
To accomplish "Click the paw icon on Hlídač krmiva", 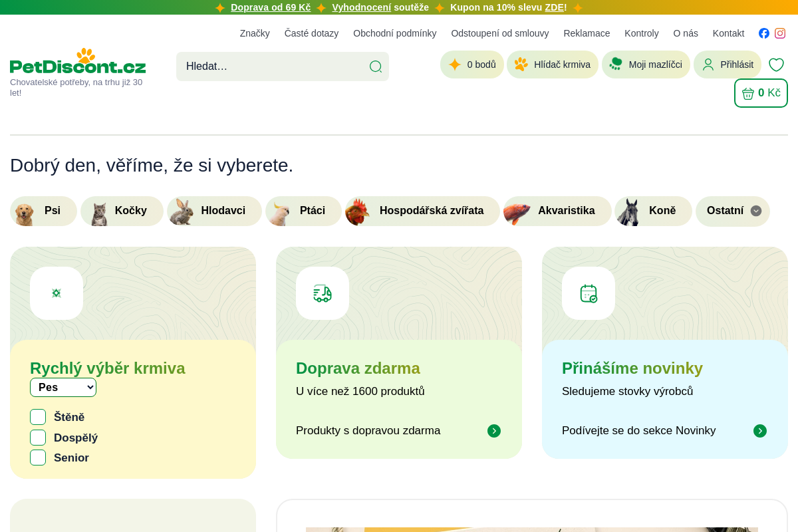I will [x=521, y=65].
